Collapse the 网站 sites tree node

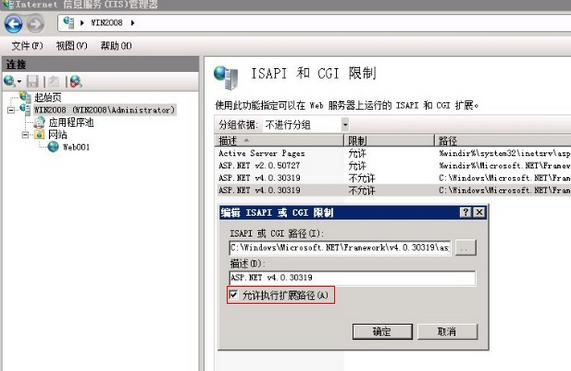[x=25, y=135]
